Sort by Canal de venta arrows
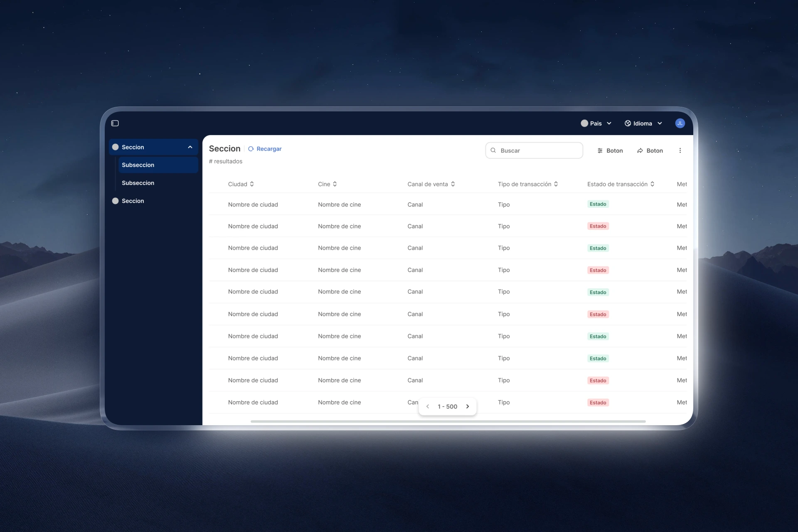798x532 pixels. (453, 184)
